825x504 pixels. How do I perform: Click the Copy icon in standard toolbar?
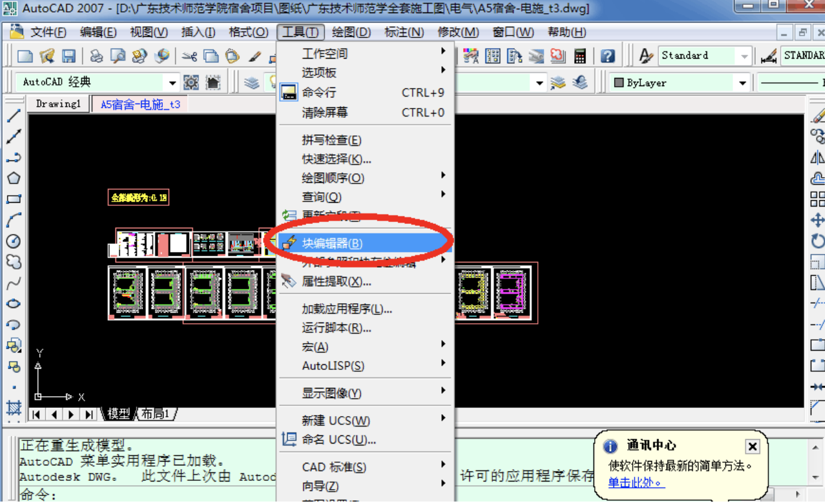[x=212, y=57]
